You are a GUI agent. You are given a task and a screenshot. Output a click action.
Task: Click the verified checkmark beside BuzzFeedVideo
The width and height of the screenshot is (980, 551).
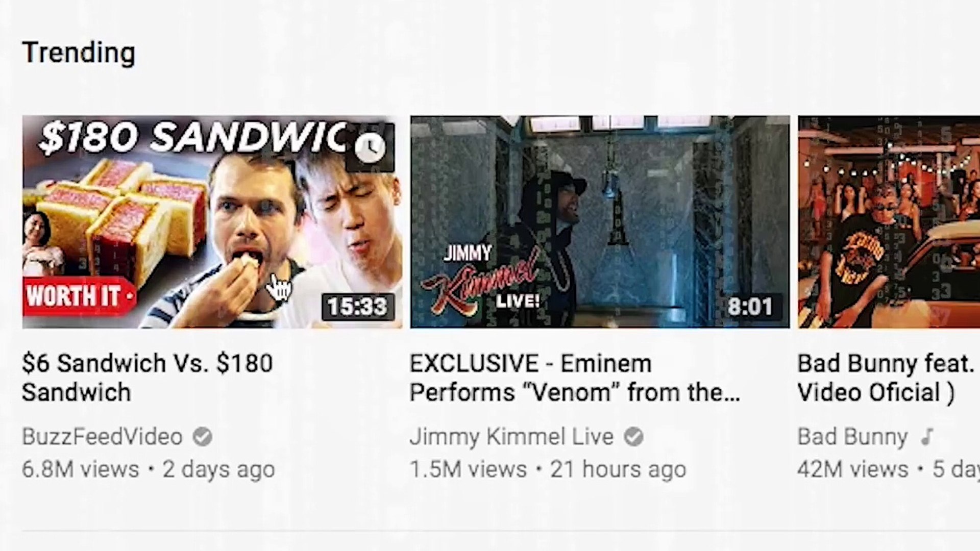pyautogui.click(x=203, y=437)
